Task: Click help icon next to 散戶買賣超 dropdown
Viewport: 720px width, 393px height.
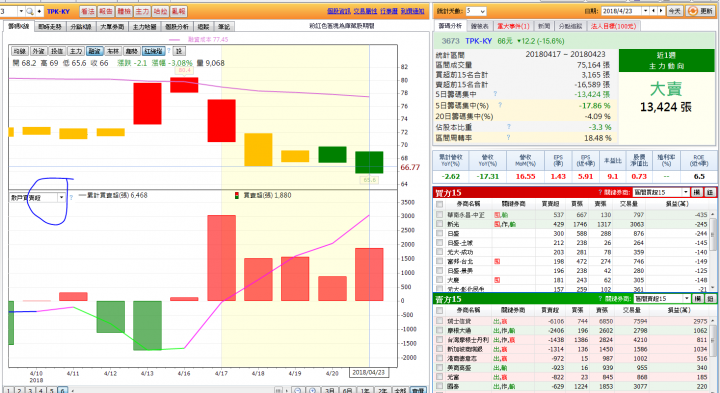Action: (71, 197)
